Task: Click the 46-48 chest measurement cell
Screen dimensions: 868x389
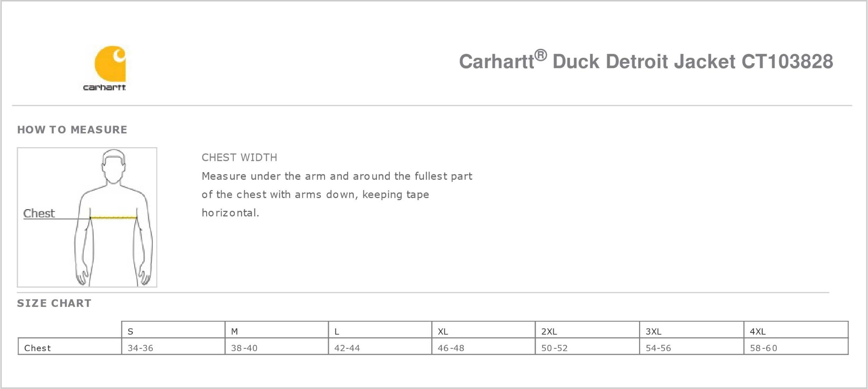Action: [451, 348]
